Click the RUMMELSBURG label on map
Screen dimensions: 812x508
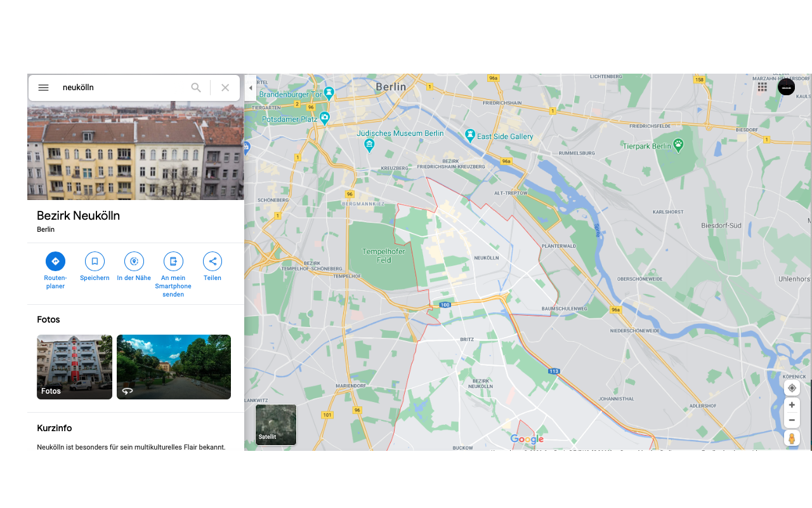(577, 153)
